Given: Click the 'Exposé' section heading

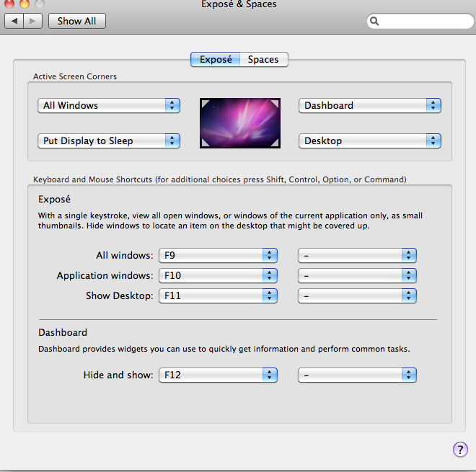Looking at the screenshot, I should pyautogui.click(x=54, y=200).
